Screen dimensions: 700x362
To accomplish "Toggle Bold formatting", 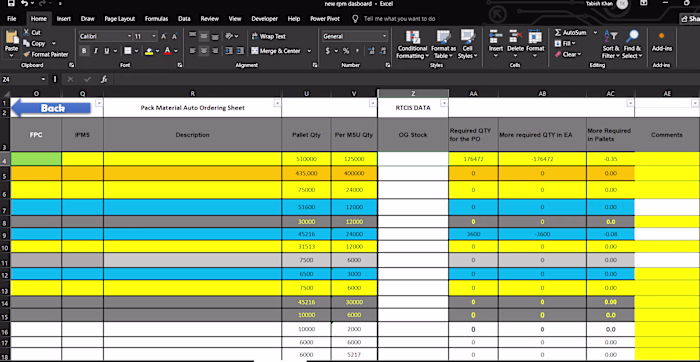I will [x=84, y=51].
